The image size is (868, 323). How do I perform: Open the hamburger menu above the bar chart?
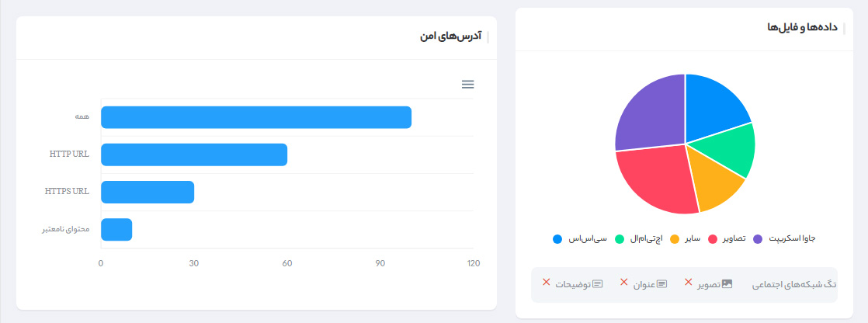467,84
